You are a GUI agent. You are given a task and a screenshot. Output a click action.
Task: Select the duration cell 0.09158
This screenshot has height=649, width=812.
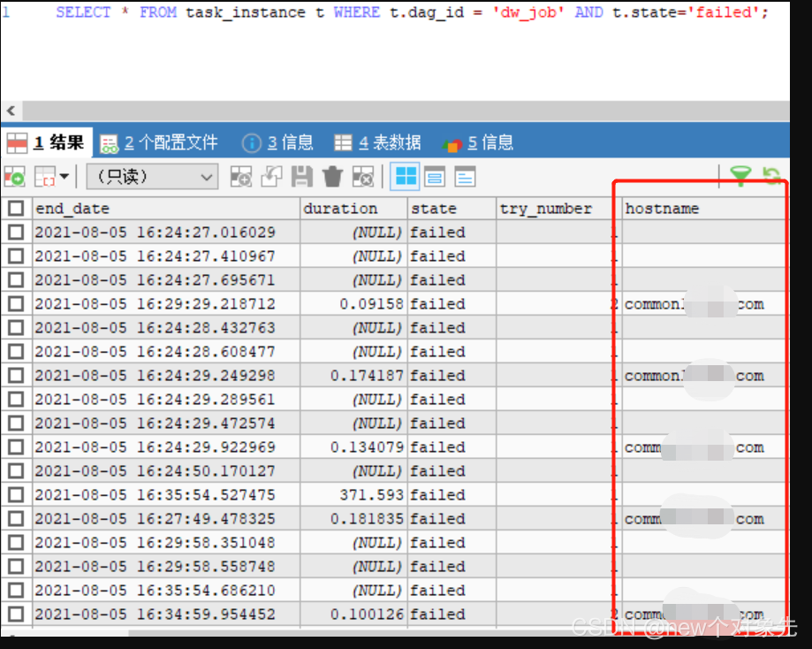click(353, 304)
